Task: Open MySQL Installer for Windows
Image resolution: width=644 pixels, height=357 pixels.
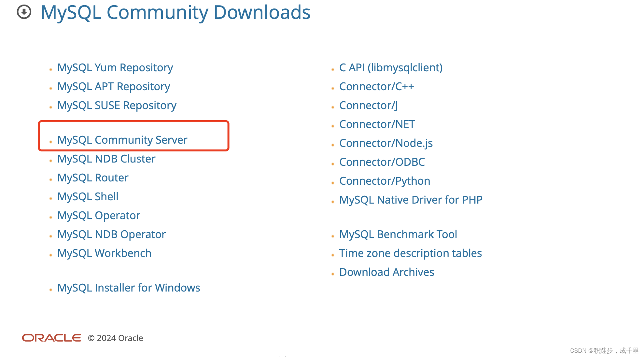Action: (129, 288)
